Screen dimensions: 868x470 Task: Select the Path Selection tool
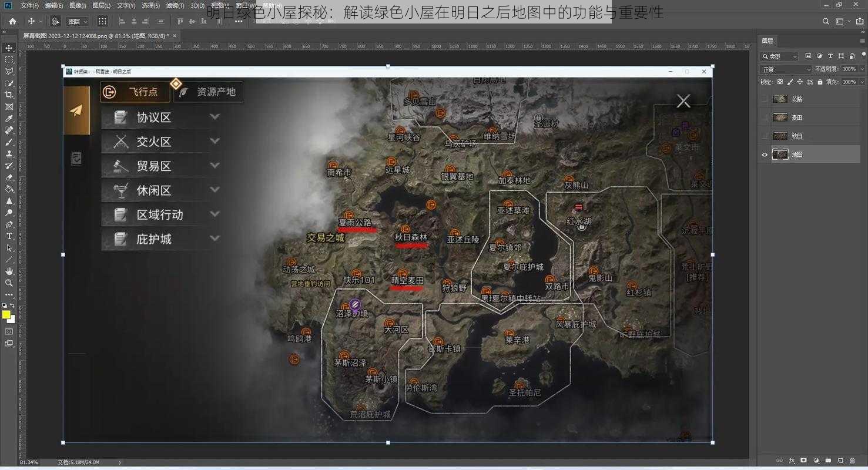point(9,248)
